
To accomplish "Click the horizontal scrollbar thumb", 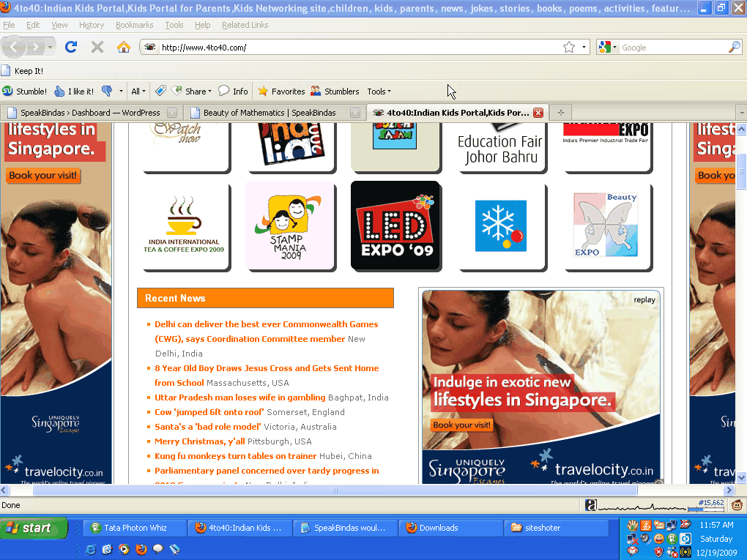I will click(335, 490).
